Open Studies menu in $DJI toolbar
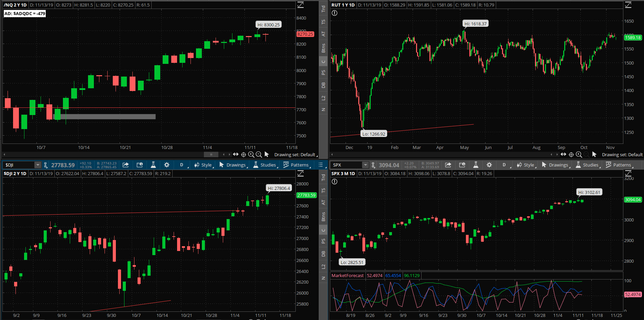 pyautogui.click(x=266, y=165)
